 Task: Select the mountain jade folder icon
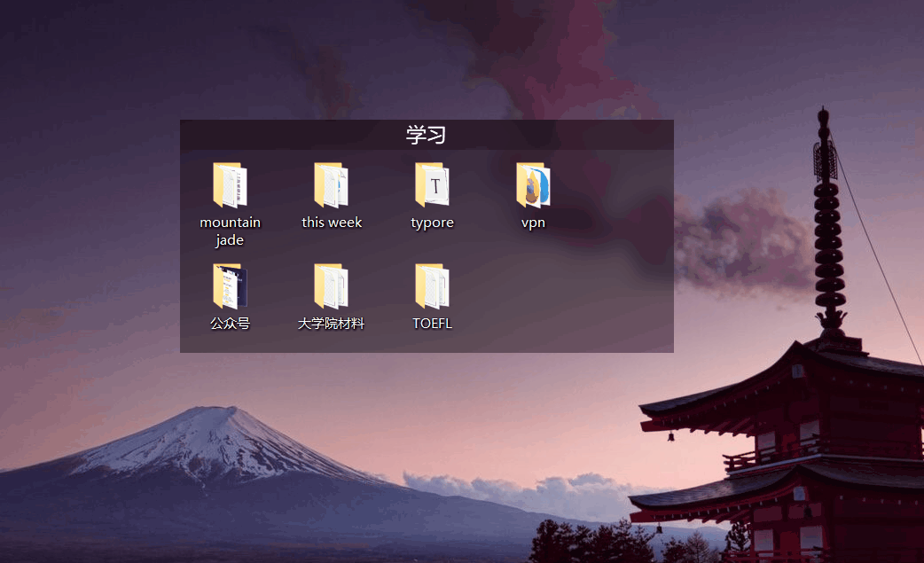[230, 185]
